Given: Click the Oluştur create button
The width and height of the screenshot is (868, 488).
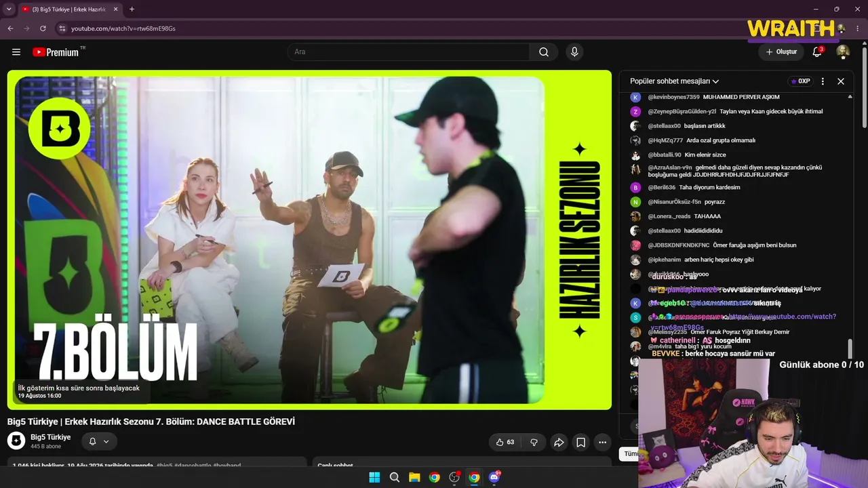Looking at the screenshot, I should pos(781,52).
